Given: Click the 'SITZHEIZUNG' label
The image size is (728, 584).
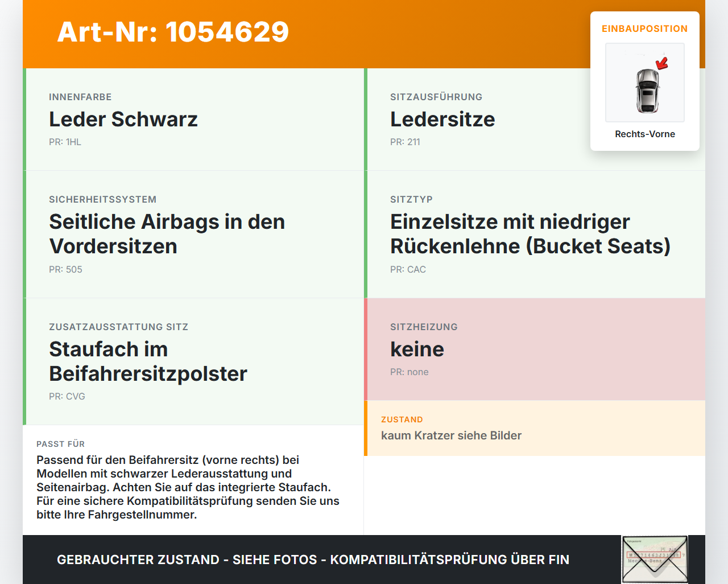Looking at the screenshot, I should point(424,327).
